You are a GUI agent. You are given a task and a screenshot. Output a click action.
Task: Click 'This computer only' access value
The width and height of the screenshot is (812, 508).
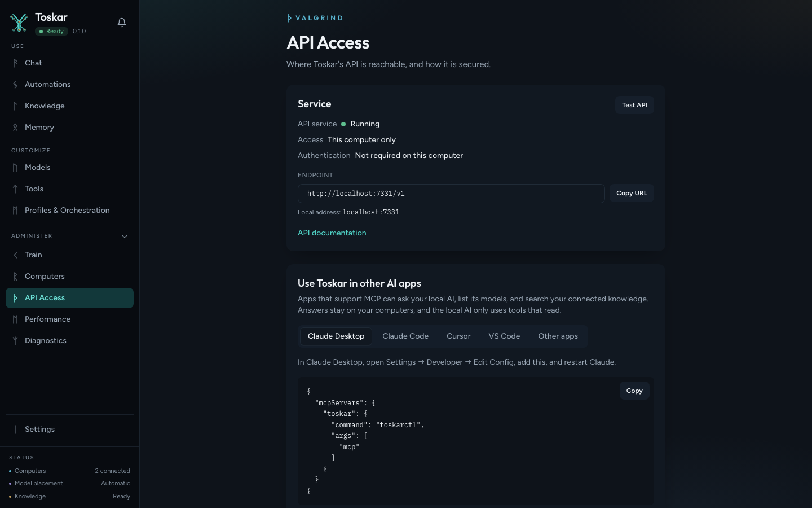tap(361, 140)
